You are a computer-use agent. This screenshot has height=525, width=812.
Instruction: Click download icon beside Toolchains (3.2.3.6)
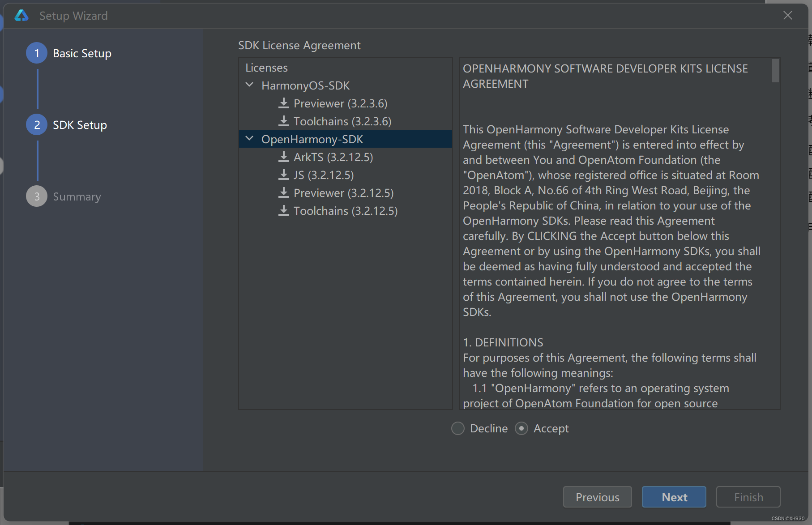[x=283, y=121]
